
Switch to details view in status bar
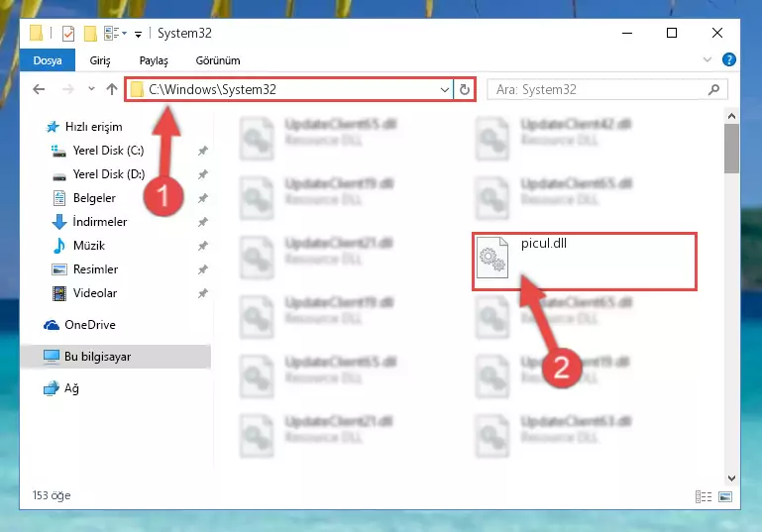tap(704, 496)
